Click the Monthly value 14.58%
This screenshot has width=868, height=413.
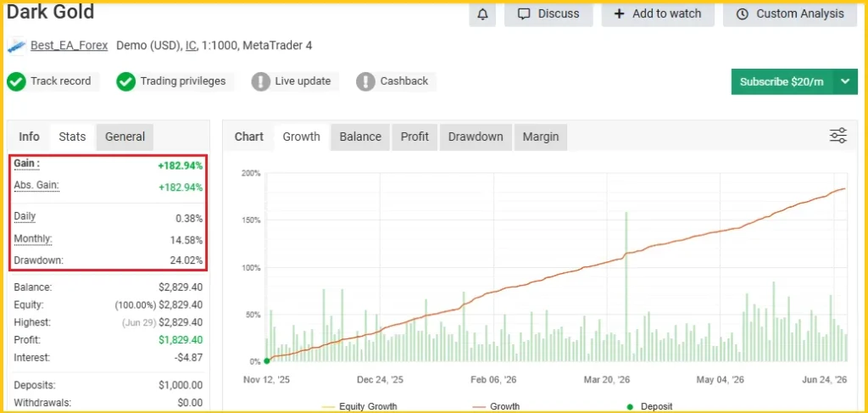pos(186,240)
